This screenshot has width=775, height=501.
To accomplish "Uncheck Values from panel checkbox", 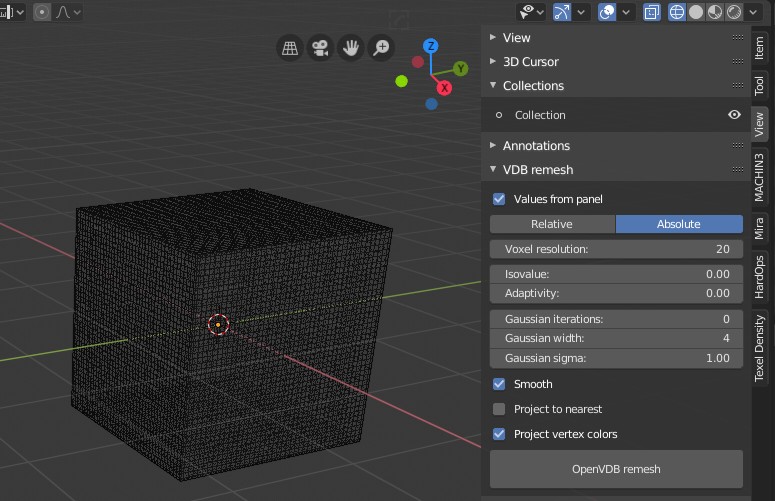I will (x=499, y=199).
